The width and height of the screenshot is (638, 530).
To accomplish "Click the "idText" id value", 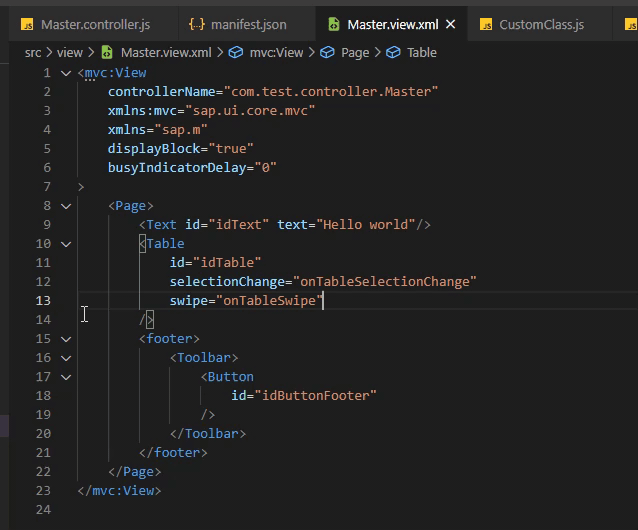I will pos(238,225).
